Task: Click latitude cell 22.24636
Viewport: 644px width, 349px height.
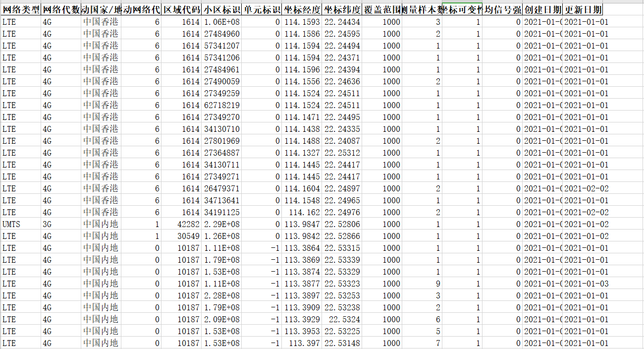Action: click(342, 81)
